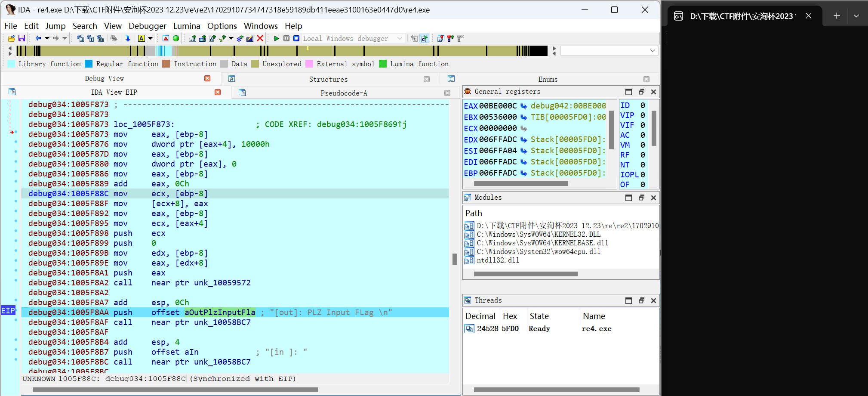The height and width of the screenshot is (396, 868).
Task: Open the Edit menu
Action: (x=31, y=26)
